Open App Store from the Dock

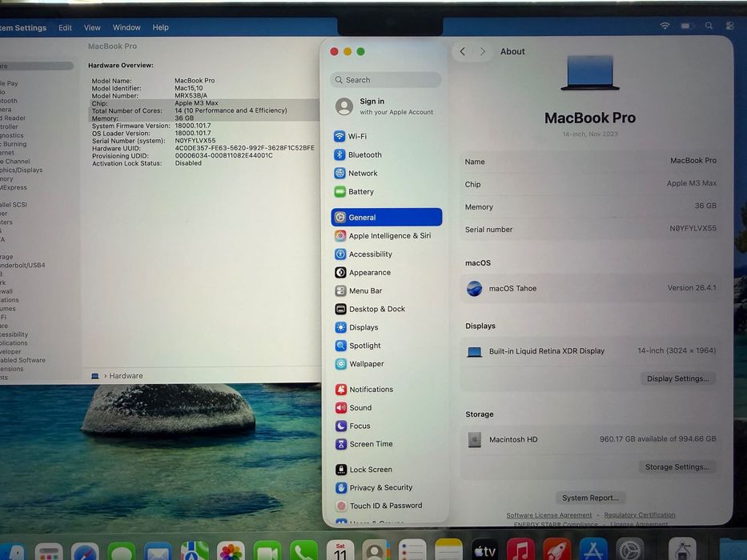point(593,550)
